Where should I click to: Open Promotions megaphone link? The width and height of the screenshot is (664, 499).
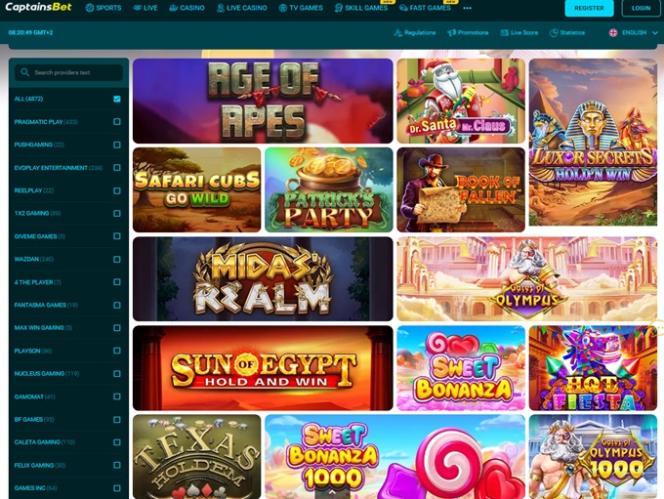coord(468,33)
